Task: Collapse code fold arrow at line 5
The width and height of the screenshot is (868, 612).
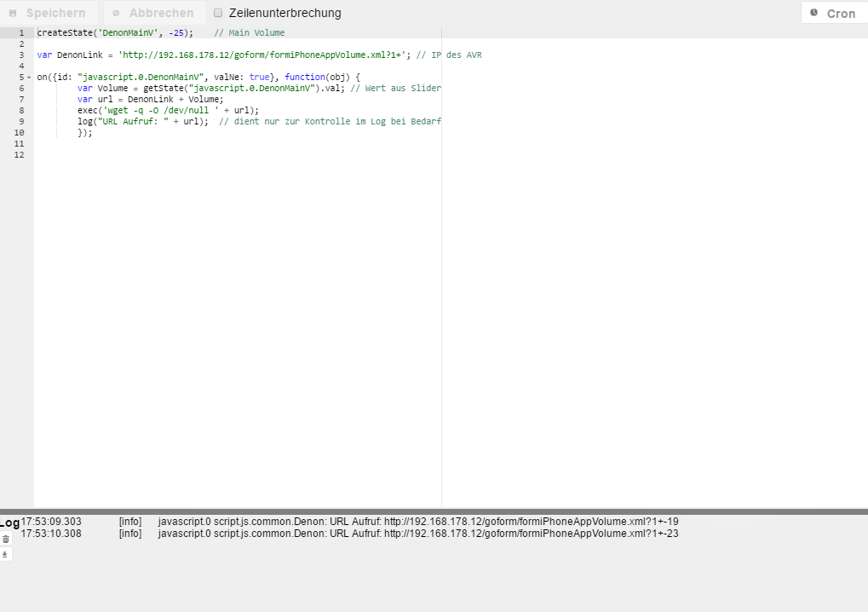Action: point(29,78)
